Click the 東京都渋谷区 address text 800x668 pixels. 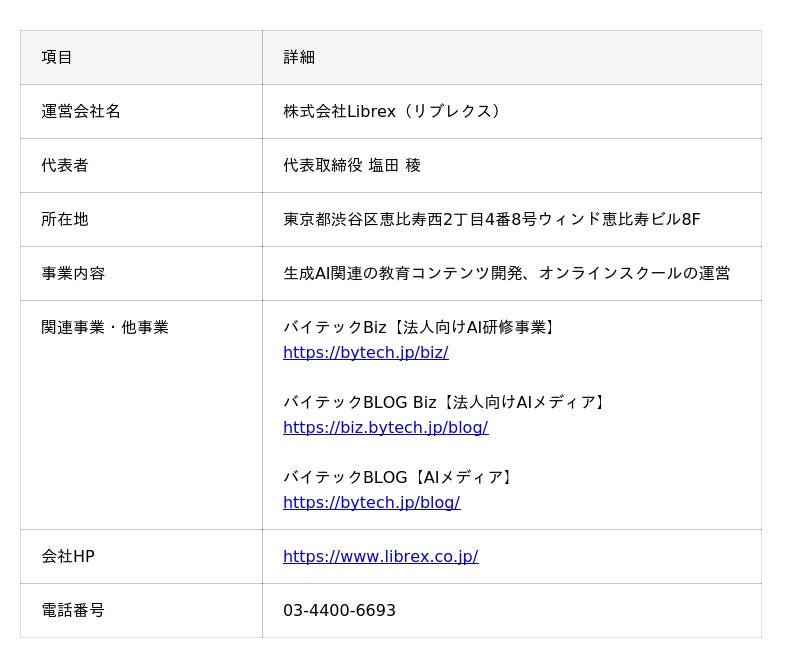tap(491, 219)
